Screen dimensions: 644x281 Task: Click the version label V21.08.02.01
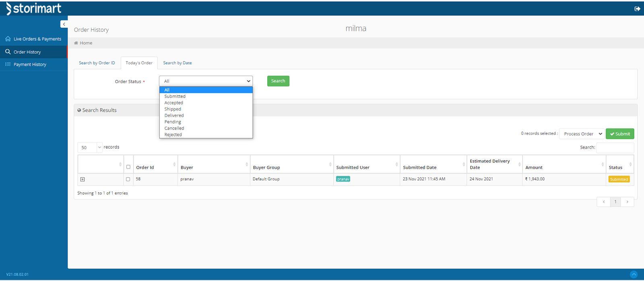point(17,275)
